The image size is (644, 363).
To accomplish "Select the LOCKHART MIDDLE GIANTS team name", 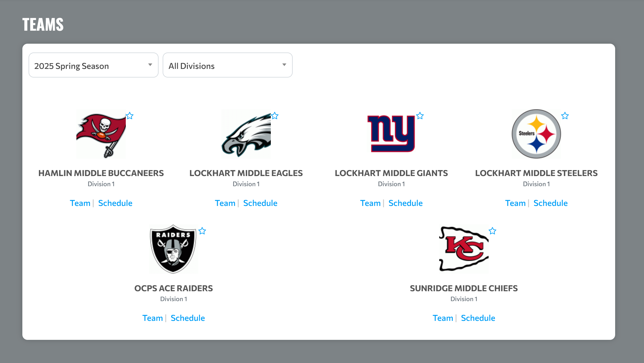I will pos(391,173).
